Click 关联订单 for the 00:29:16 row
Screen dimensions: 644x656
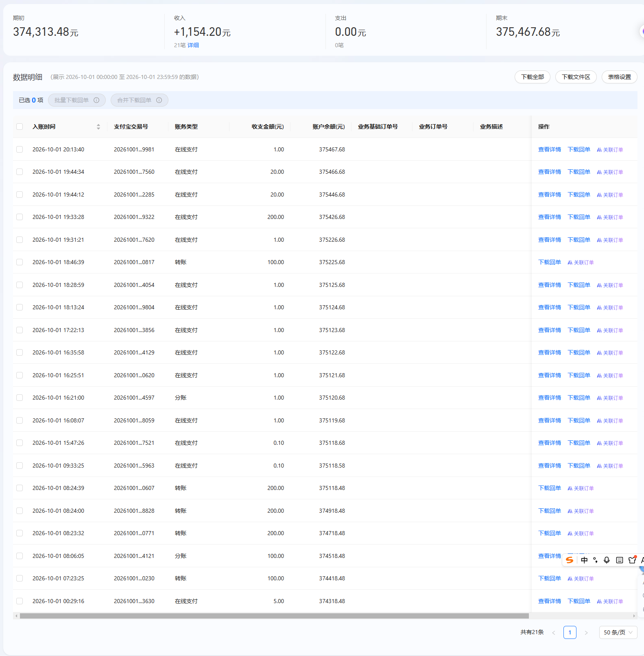[610, 601]
